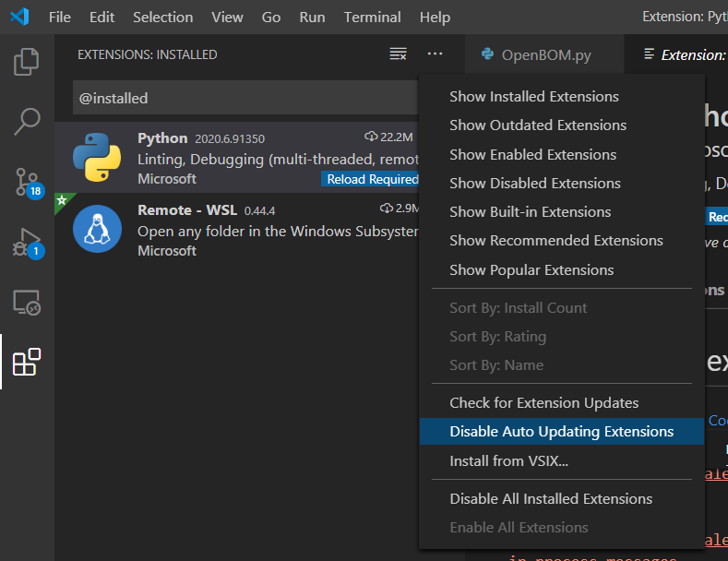This screenshot has width=728, height=561.
Task: Click the VS Code logo icon
Action: pyautogui.click(x=19, y=17)
